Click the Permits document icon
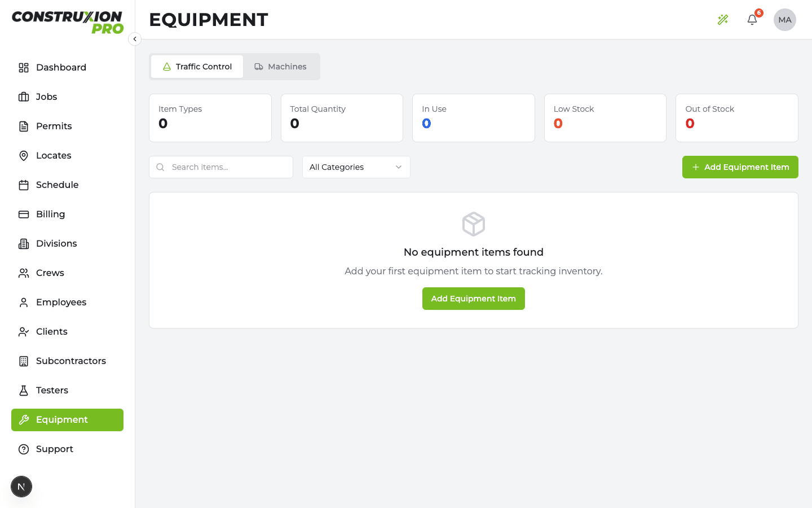 [x=24, y=126]
